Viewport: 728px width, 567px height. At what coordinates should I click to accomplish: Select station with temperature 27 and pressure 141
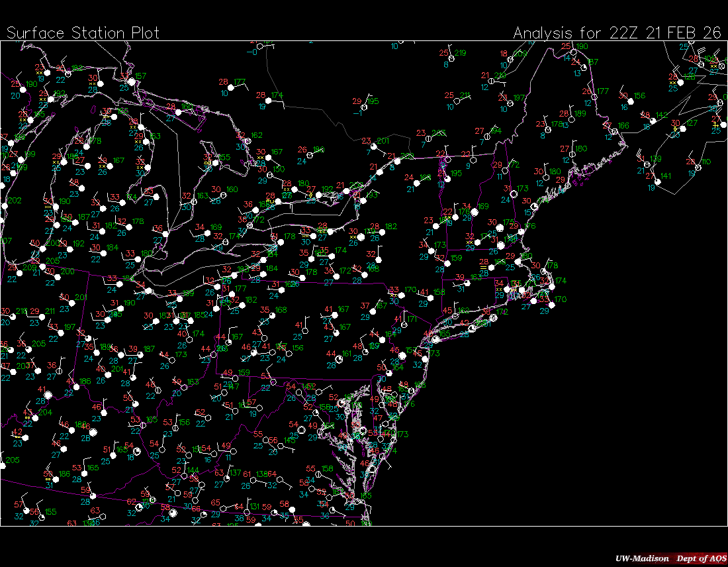657,181
